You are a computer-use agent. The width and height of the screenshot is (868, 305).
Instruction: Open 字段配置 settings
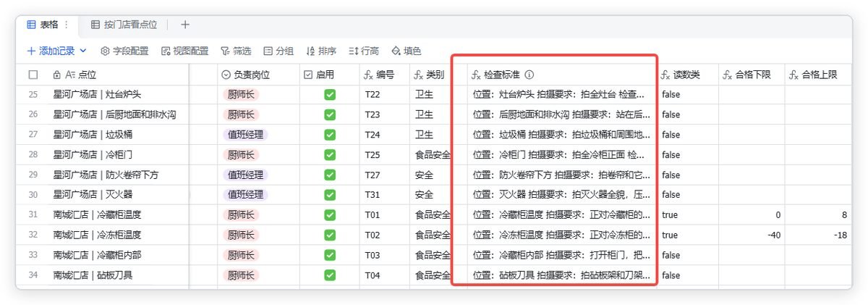pos(124,51)
